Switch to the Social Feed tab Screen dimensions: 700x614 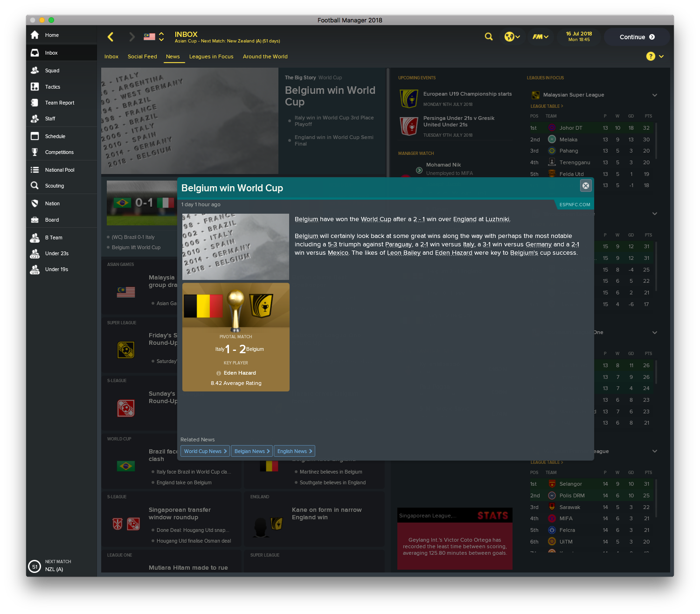142,56
